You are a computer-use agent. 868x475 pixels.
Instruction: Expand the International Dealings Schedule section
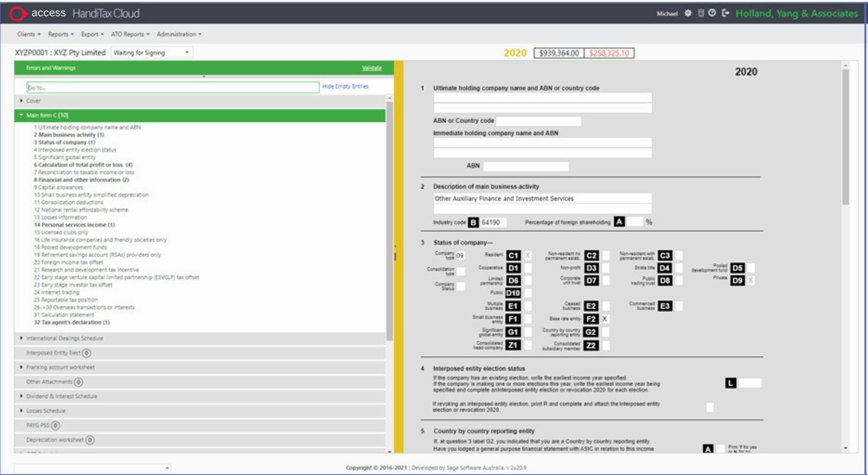tap(65, 338)
